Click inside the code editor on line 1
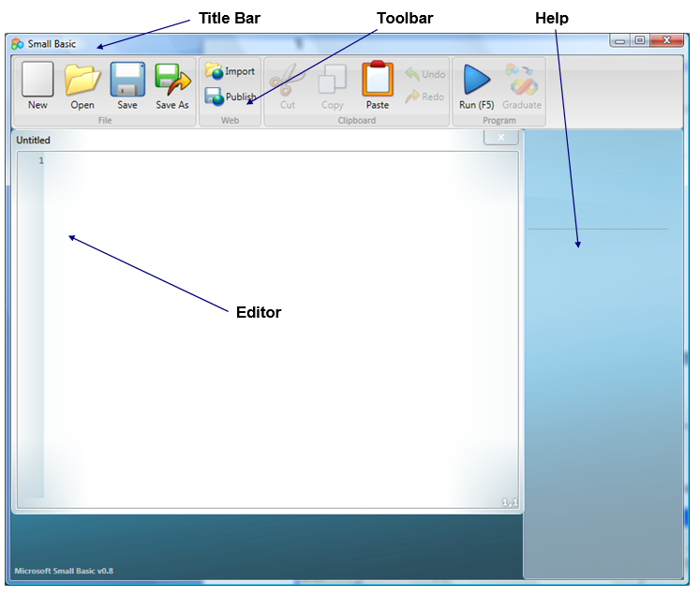700x596 pixels. pyautogui.click(x=281, y=161)
